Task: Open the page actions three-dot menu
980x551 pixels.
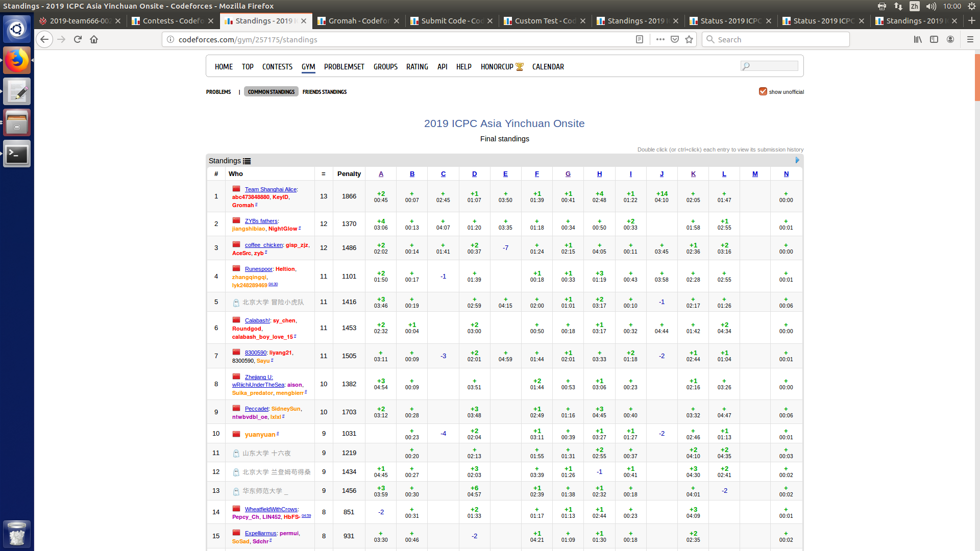Action: click(x=660, y=39)
